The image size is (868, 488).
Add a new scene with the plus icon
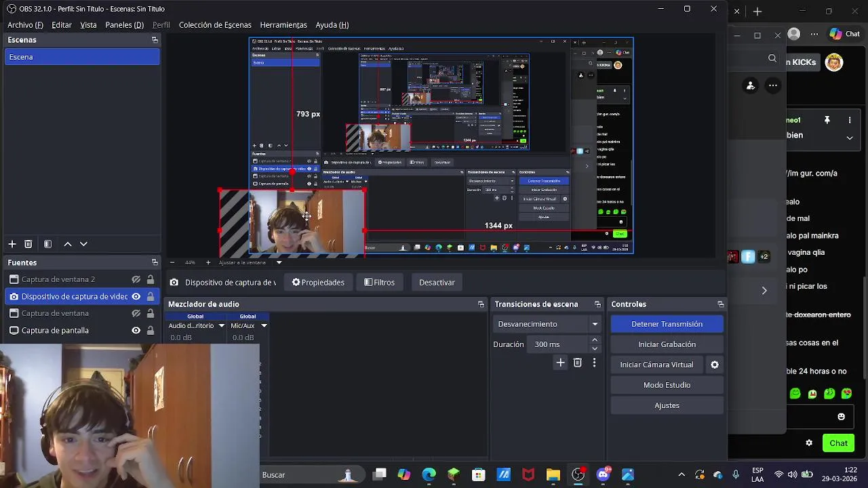pos(12,244)
